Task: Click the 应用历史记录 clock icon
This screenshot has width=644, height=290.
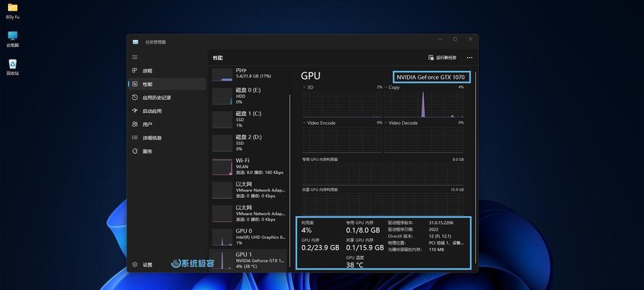Action: pos(135,97)
